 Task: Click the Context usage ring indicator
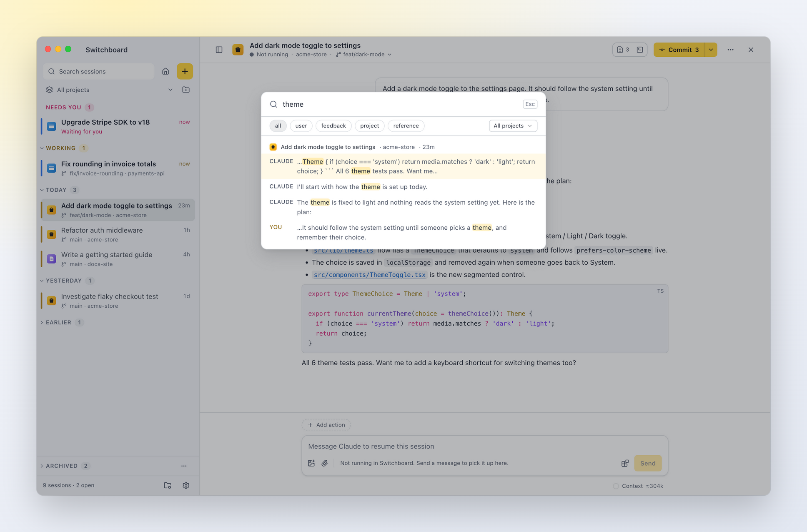(616, 486)
